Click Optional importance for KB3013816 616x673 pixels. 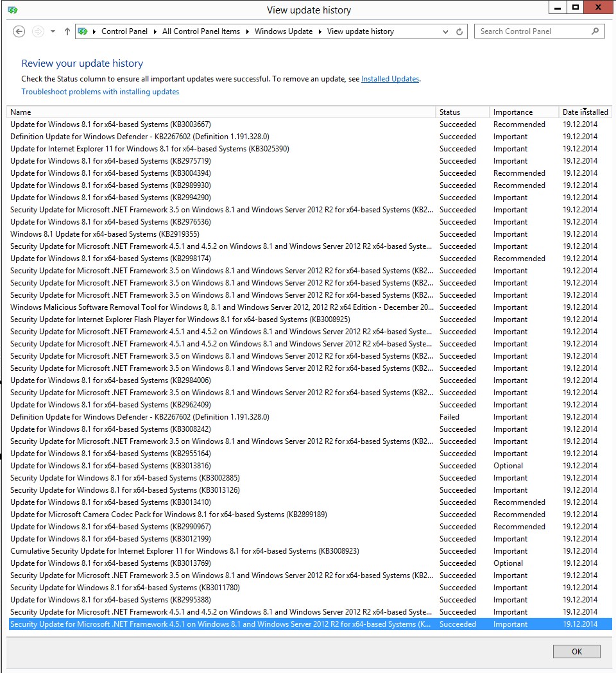point(508,466)
